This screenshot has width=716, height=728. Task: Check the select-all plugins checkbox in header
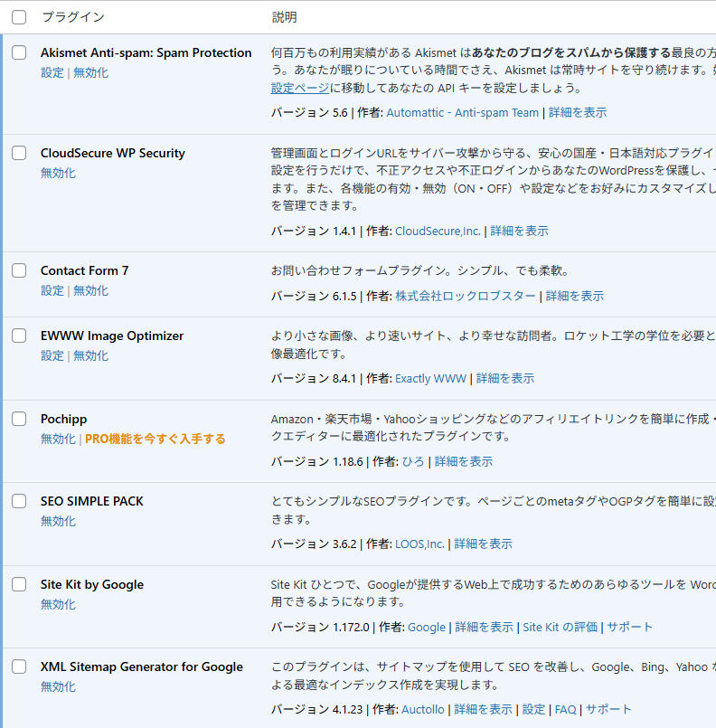coord(18,17)
